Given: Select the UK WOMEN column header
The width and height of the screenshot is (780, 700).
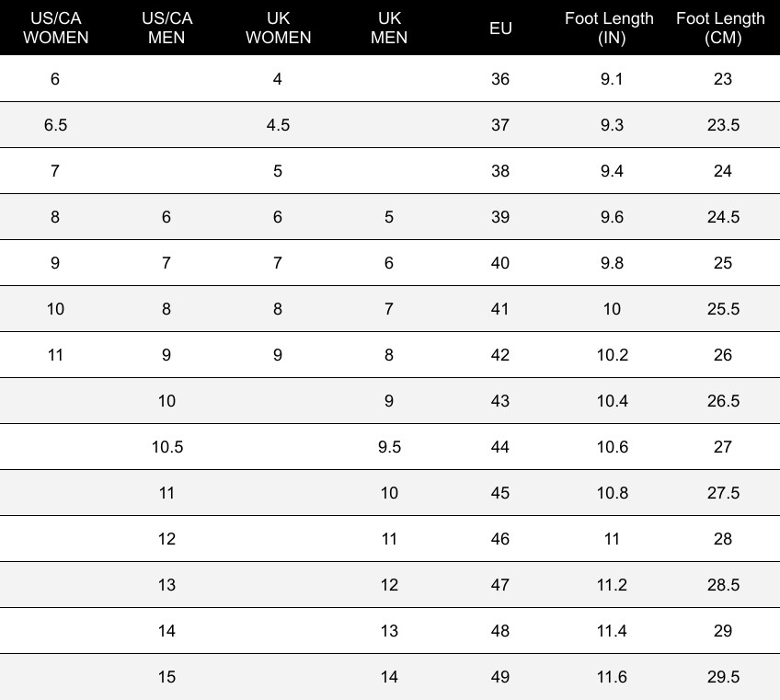Looking at the screenshot, I should 278,28.
